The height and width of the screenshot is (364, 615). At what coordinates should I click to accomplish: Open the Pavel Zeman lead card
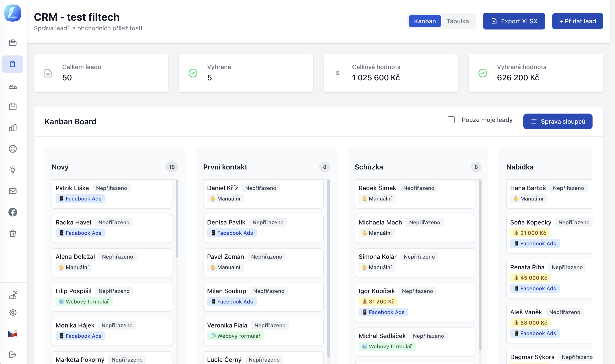point(263,263)
